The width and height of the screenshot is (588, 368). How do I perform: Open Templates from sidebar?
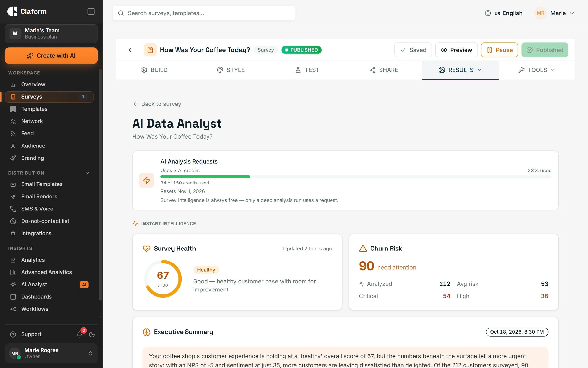(x=49, y=109)
